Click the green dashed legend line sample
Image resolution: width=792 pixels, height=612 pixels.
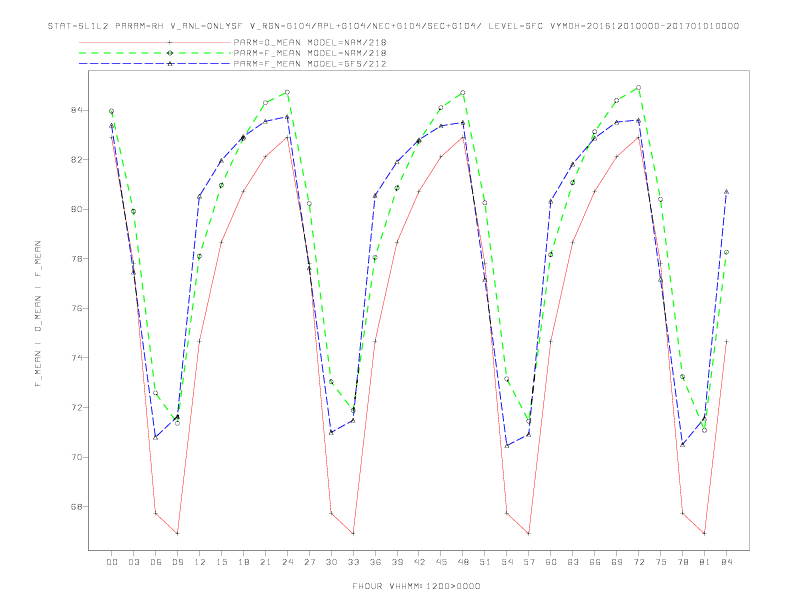click(x=155, y=53)
